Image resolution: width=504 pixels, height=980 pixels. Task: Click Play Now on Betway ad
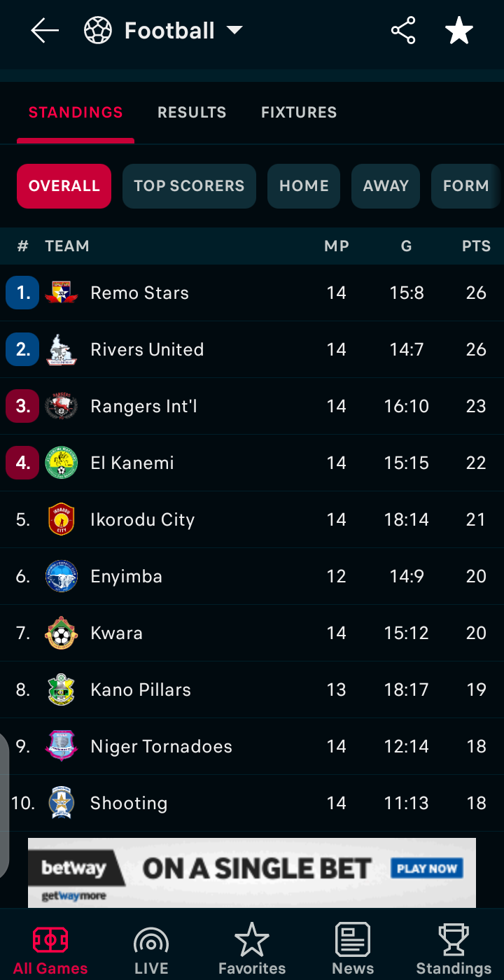click(426, 869)
